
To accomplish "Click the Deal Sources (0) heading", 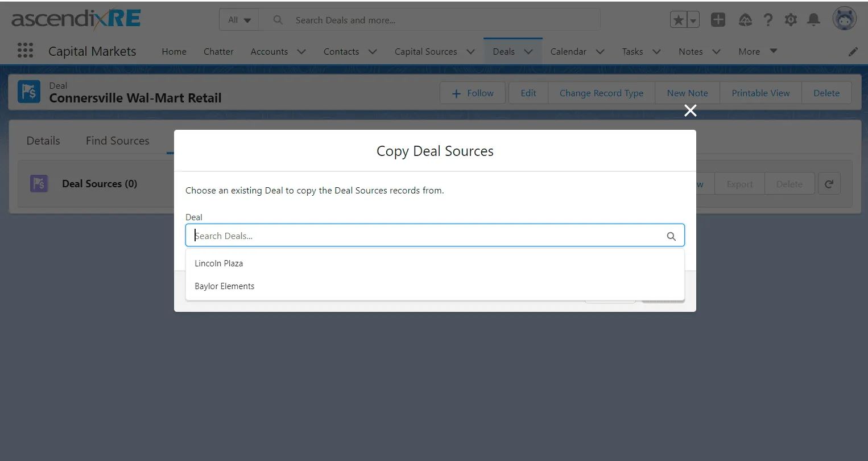I will [100, 184].
